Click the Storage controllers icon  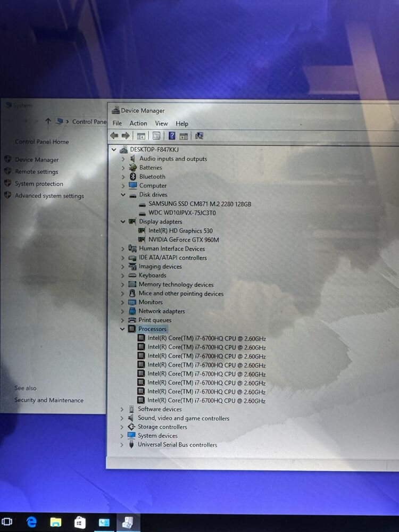click(x=131, y=427)
